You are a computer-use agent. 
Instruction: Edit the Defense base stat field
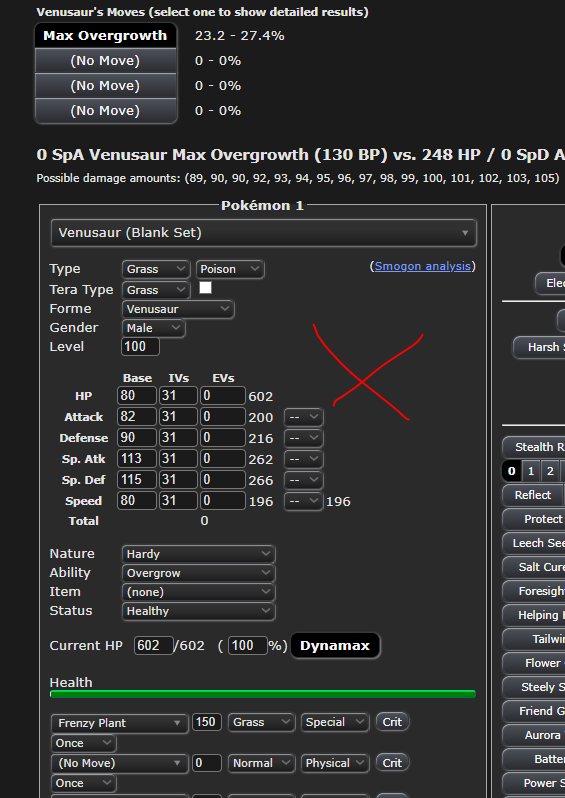pos(137,437)
